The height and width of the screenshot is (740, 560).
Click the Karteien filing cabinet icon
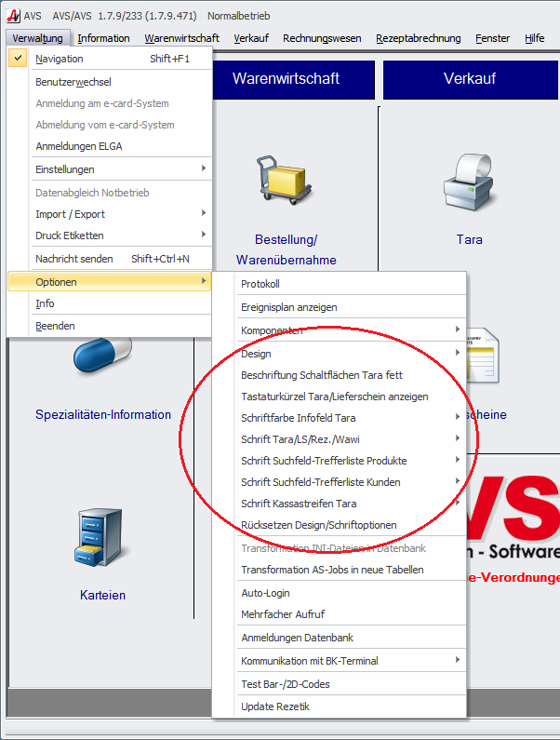[101, 539]
